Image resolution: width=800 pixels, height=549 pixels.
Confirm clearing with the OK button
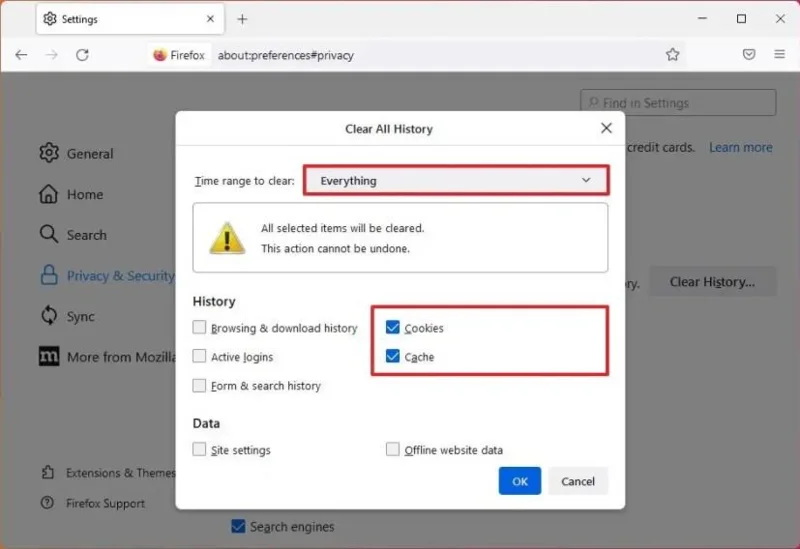click(x=520, y=481)
